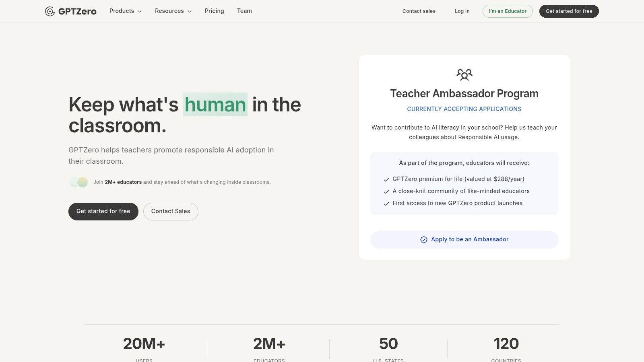
Task: Click header Get started for free button
Action: coord(569,11)
